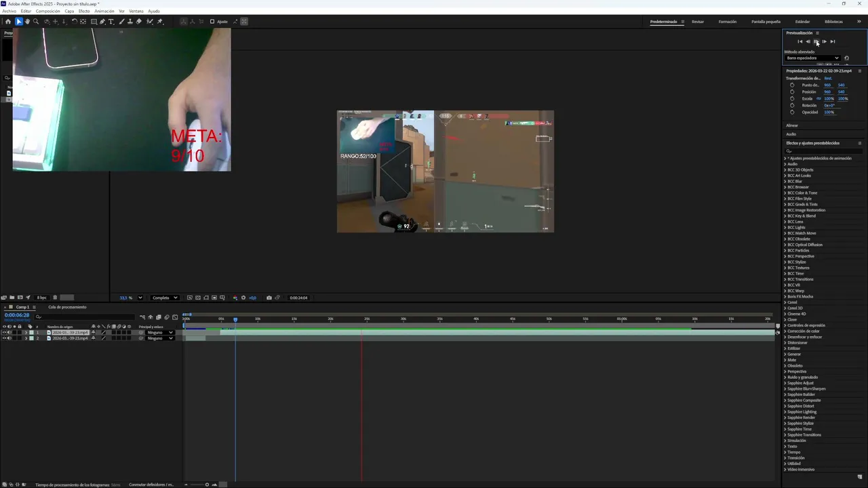Click the Rest. reset transform link
Image resolution: width=868 pixels, height=488 pixels.
click(x=828, y=78)
